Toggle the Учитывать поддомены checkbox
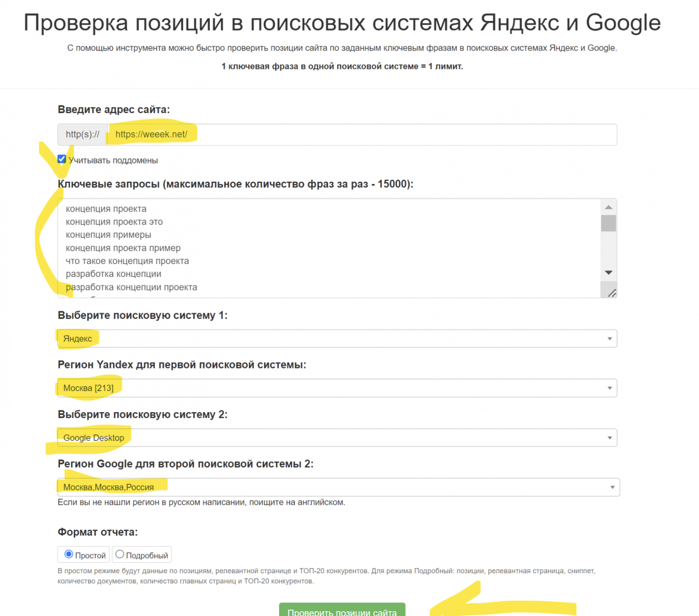This screenshot has width=699, height=616. [62, 159]
